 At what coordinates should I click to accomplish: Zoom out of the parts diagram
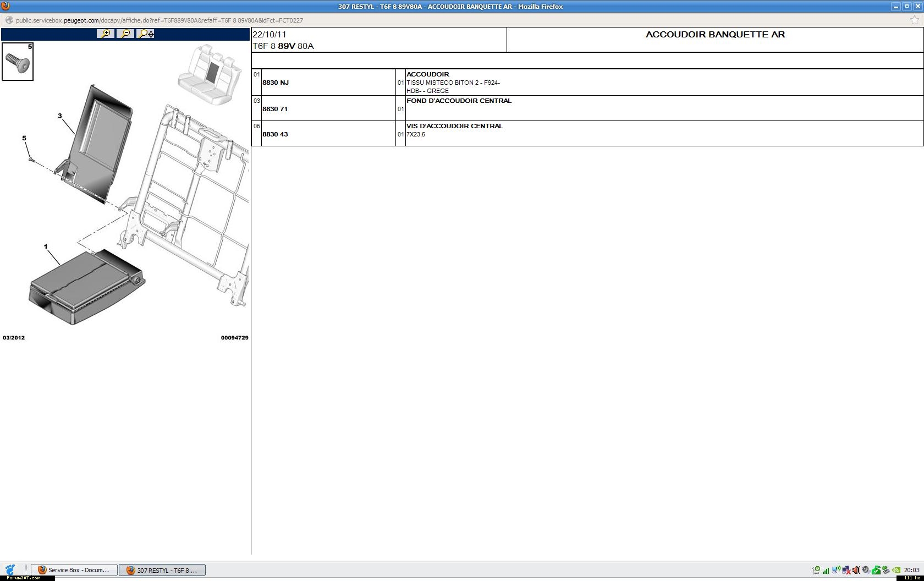[x=125, y=34]
